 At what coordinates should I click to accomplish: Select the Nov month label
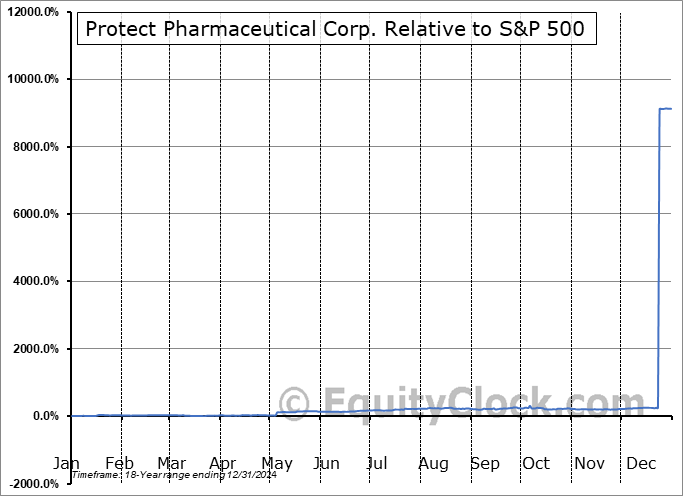point(590,464)
